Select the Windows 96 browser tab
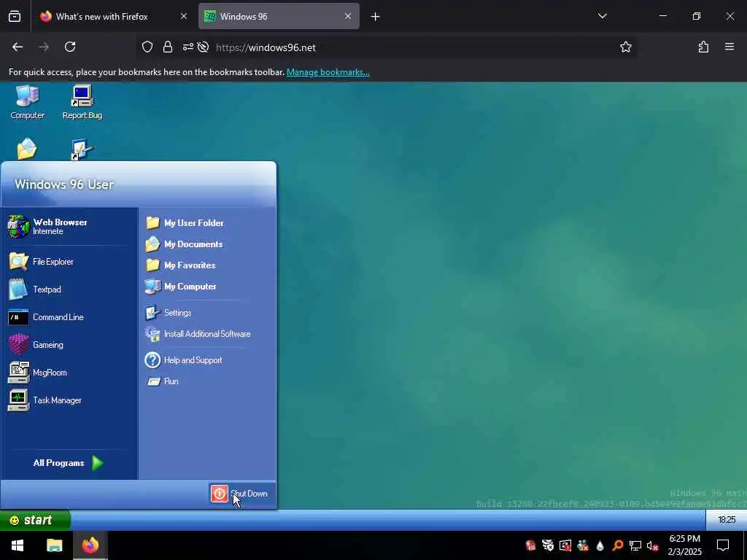Screen dimensions: 747x560 [x=279, y=16]
